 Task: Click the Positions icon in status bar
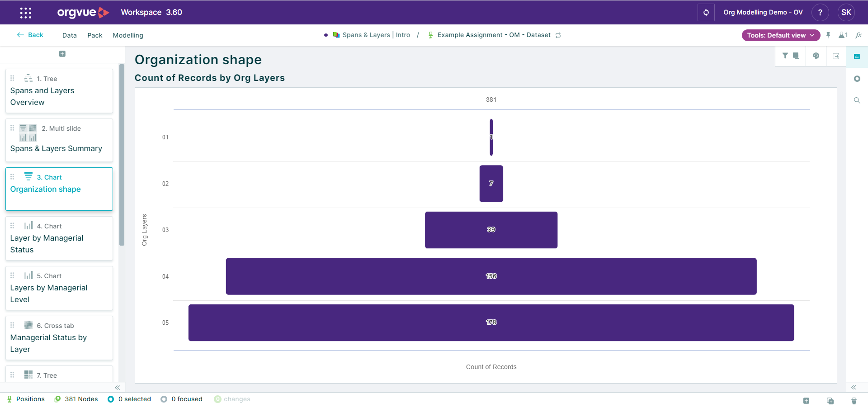click(x=9, y=399)
